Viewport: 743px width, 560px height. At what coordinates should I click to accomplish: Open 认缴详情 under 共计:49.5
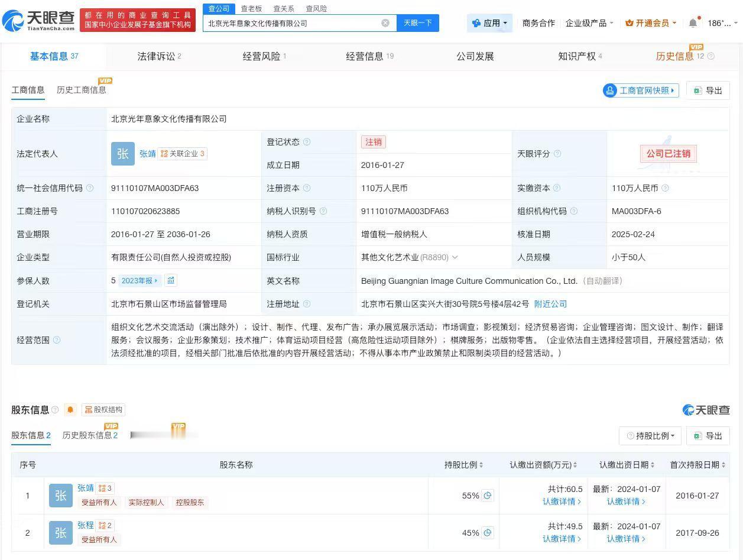(562, 539)
